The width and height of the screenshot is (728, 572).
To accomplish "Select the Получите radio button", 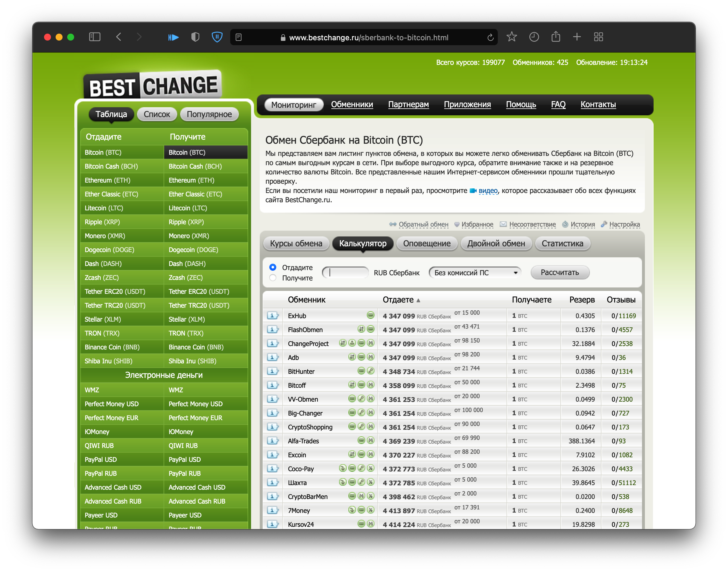I will (x=273, y=278).
